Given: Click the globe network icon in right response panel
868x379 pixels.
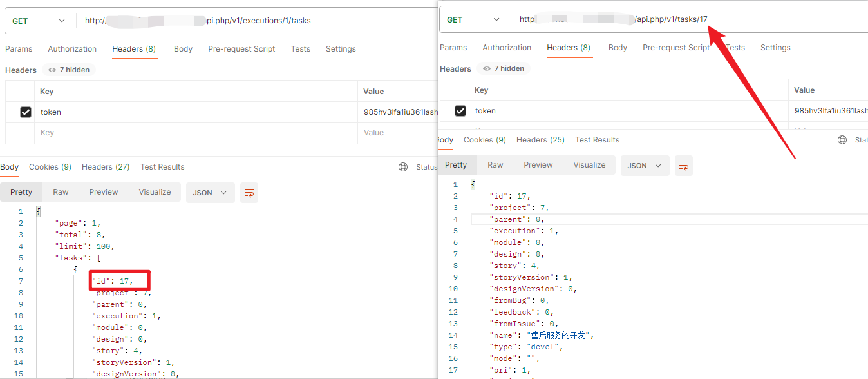Looking at the screenshot, I should click(842, 140).
